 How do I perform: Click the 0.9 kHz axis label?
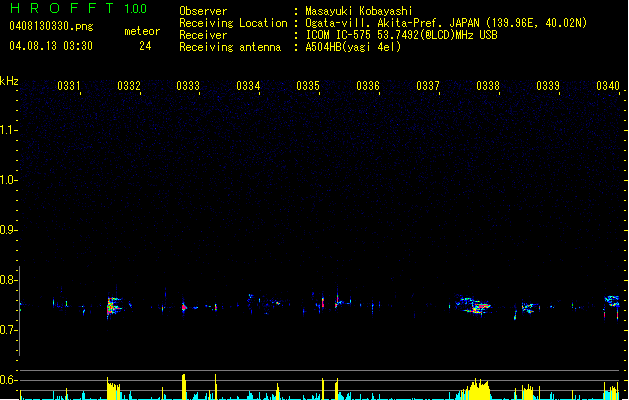[8, 229]
